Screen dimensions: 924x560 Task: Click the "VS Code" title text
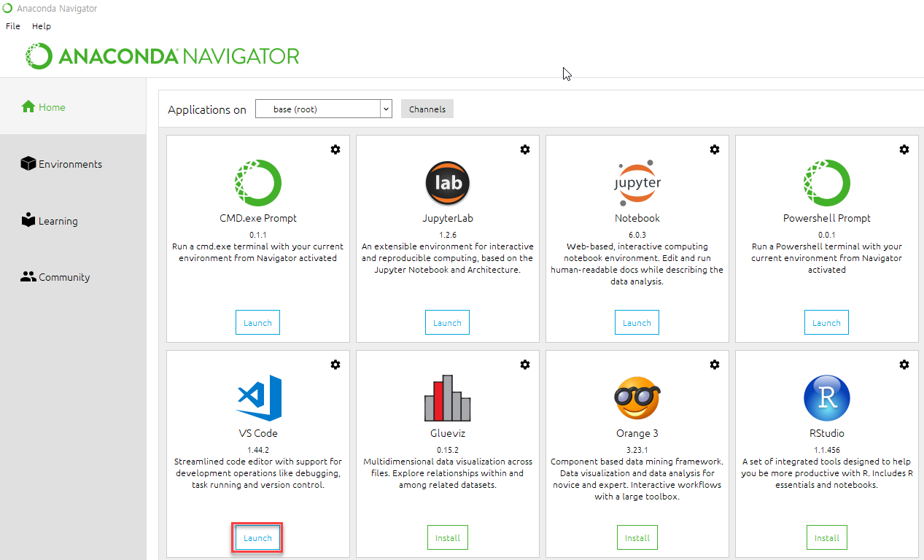(x=258, y=433)
